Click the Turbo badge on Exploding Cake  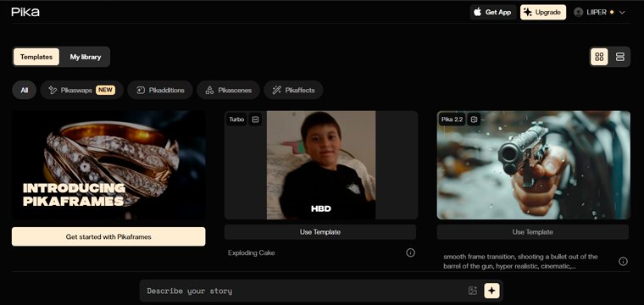pyautogui.click(x=236, y=119)
